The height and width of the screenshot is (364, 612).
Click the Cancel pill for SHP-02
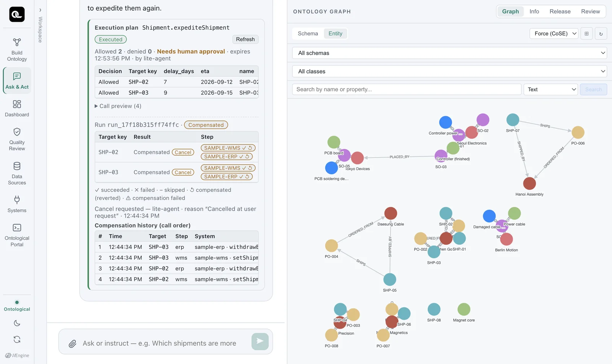tap(183, 152)
